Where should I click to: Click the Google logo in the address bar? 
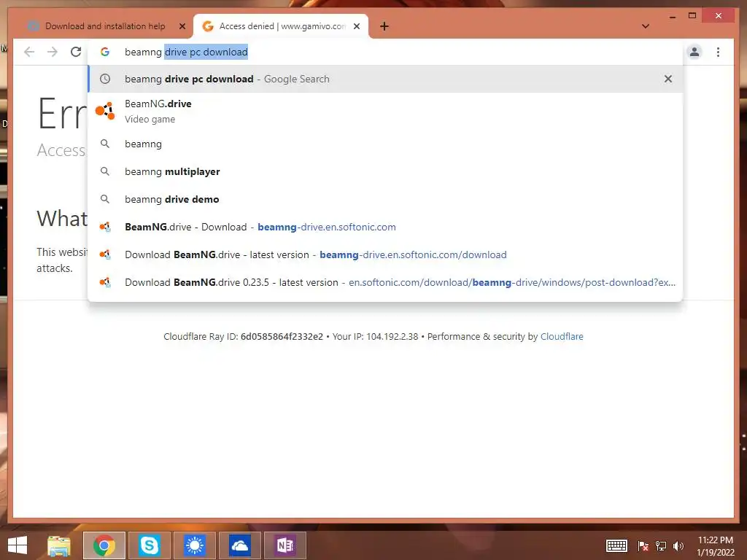click(105, 52)
